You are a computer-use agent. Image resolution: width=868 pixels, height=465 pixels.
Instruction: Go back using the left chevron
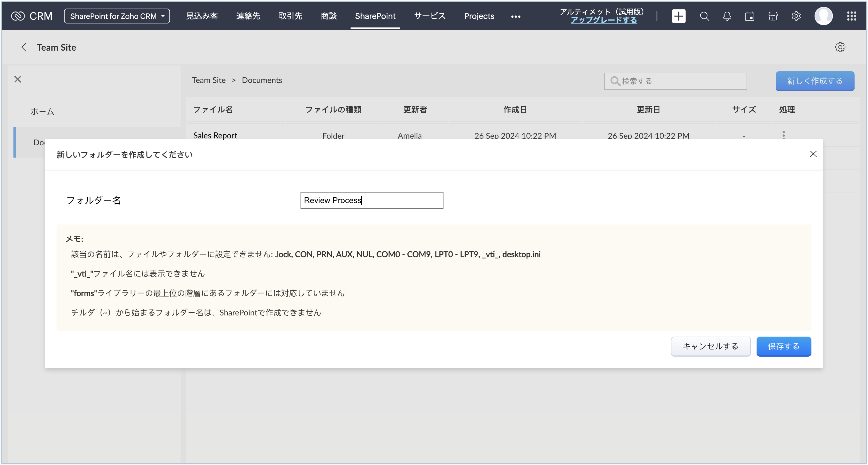[x=24, y=47]
